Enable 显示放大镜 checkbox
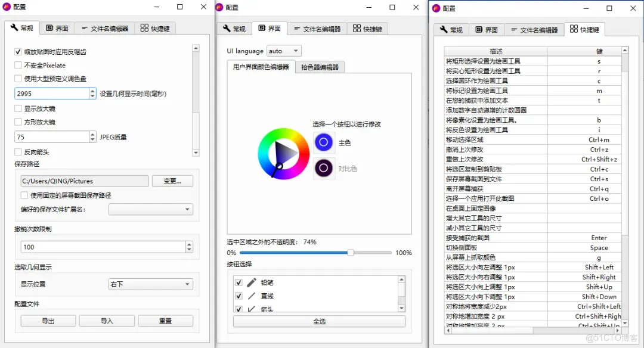The width and height of the screenshot is (644, 348). coord(18,108)
